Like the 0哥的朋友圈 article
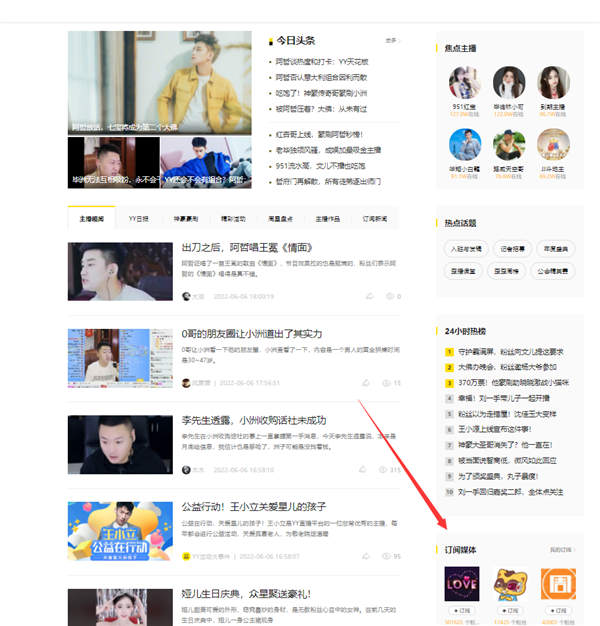The height and width of the screenshot is (626, 600). click(366, 382)
